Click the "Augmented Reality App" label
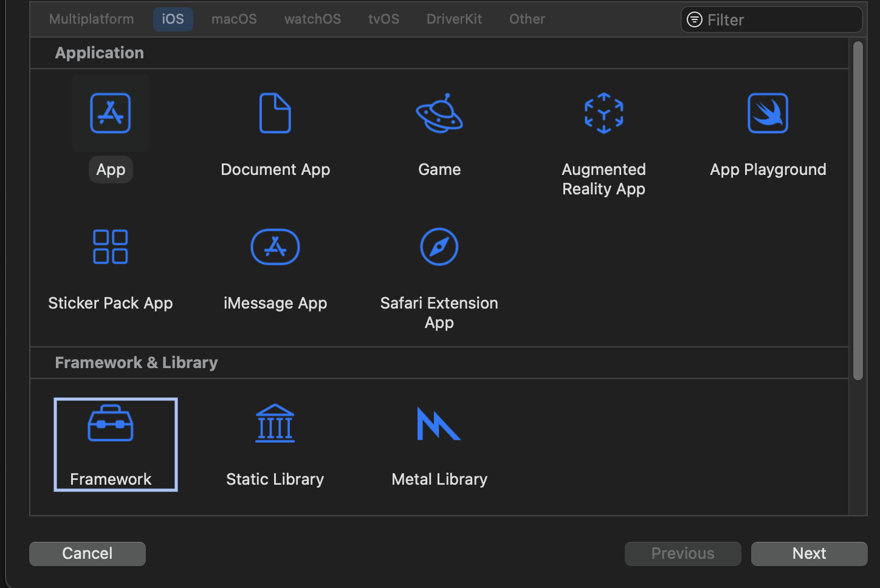The width and height of the screenshot is (880, 588). [x=603, y=179]
